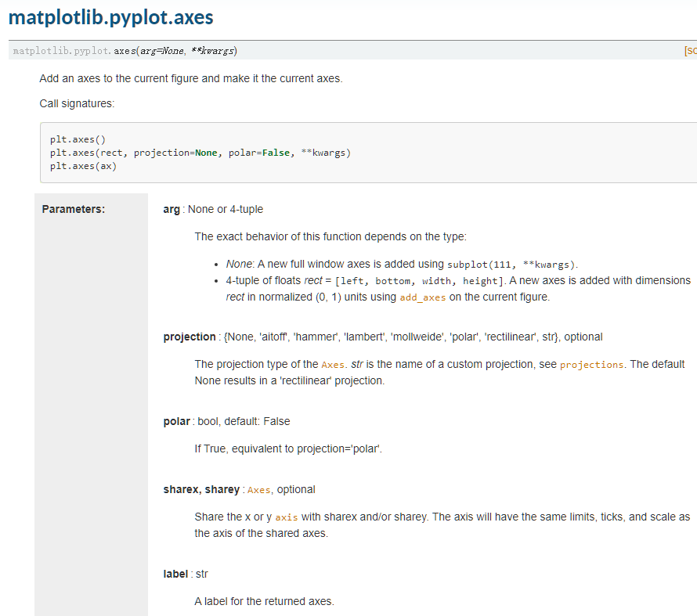Click the function signature's axes name
This screenshot has width=697, height=616.
point(125,51)
